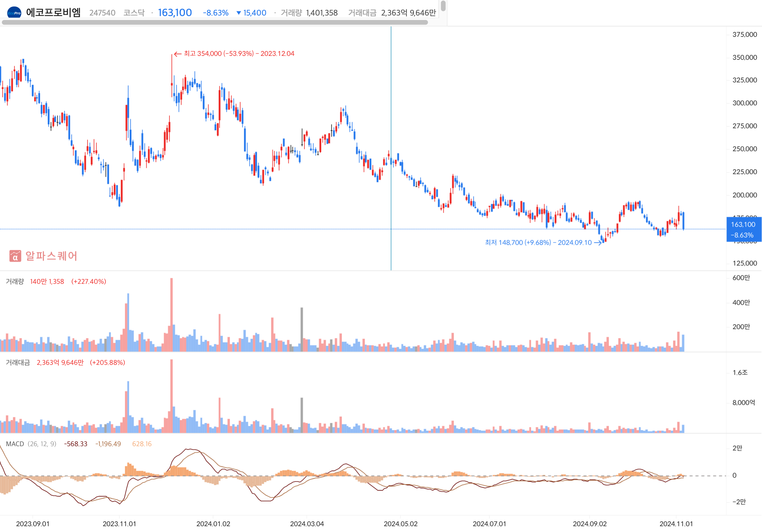Image resolution: width=762 pixels, height=532 pixels.
Task: Click the 8,000억 axis label
Action: pos(744,403)
